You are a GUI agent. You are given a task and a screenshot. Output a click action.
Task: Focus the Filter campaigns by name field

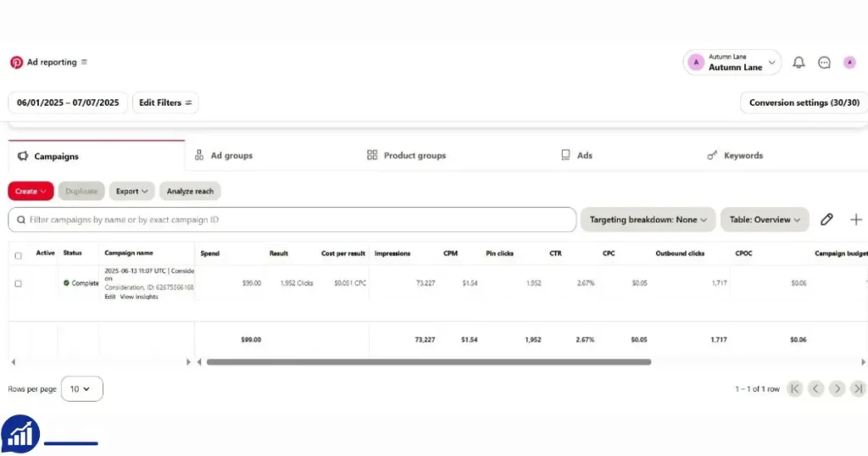pos(292,220)
